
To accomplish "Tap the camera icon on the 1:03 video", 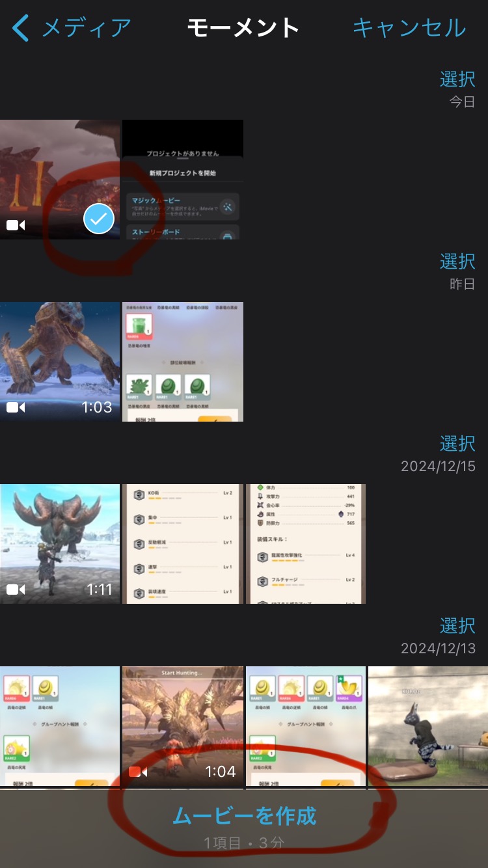I will click(16, 407).
